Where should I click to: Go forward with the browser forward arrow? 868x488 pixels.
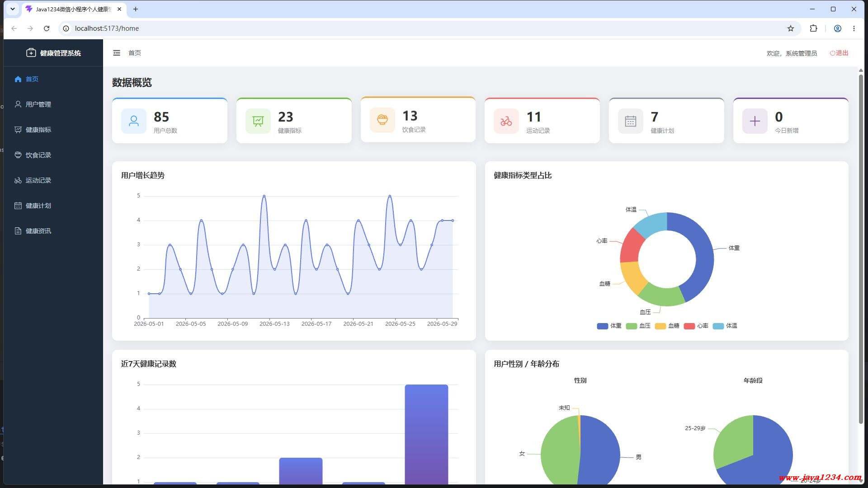tap(30, 28)
